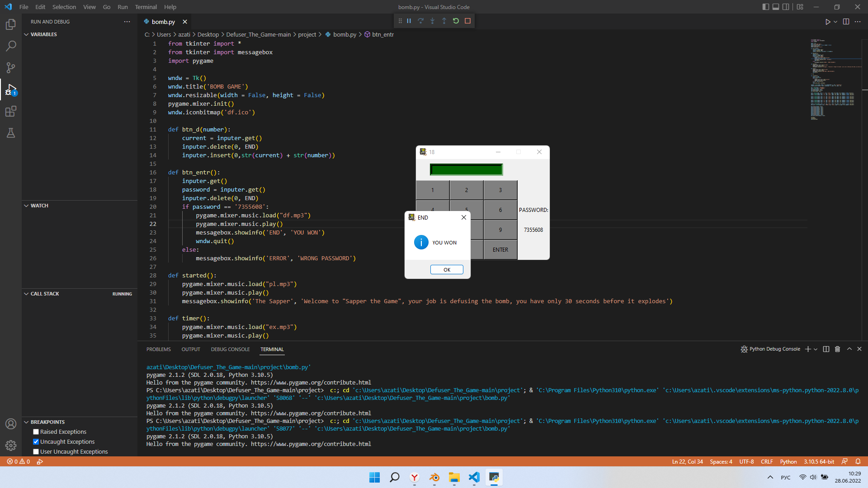
Task: Pause the debugger from debug toolbar
Action: click(409, 21)
